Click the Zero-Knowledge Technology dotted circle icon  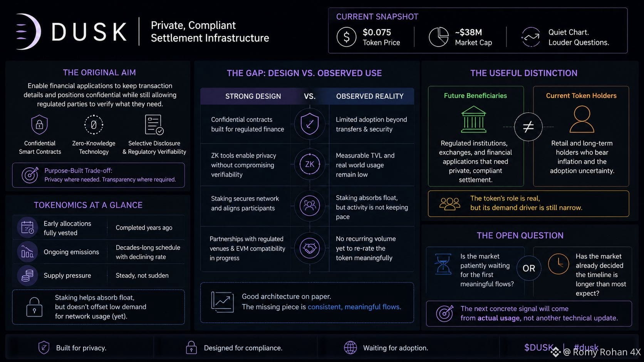click(94, 125)
